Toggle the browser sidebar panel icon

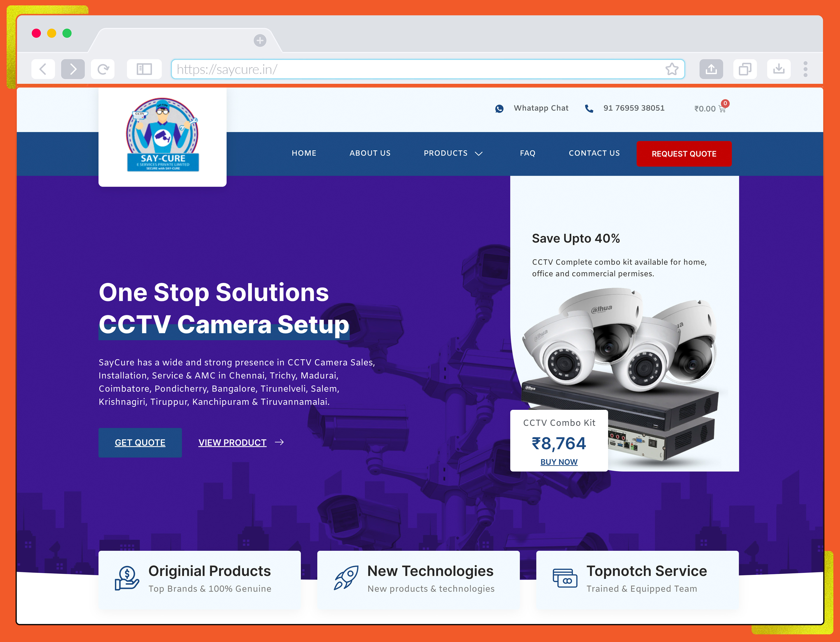tap(144, 69)
